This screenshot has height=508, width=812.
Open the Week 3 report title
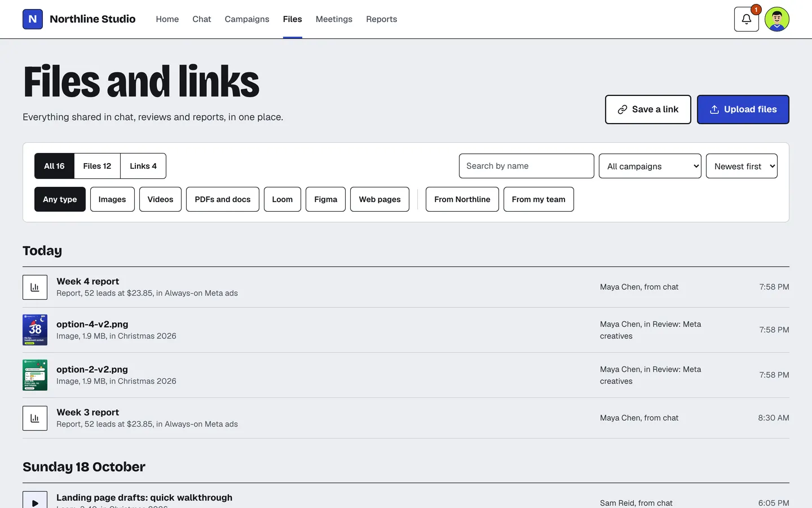point(88,413)
